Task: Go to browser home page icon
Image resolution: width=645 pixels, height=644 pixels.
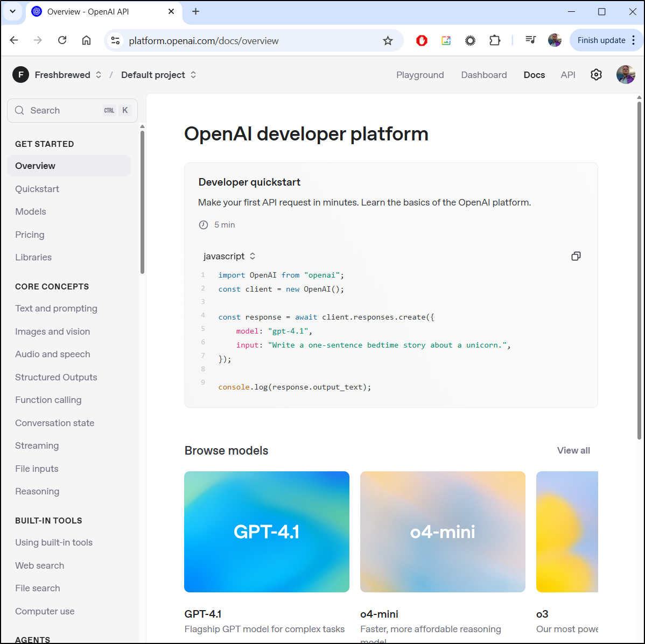Action: coord(86,40)
